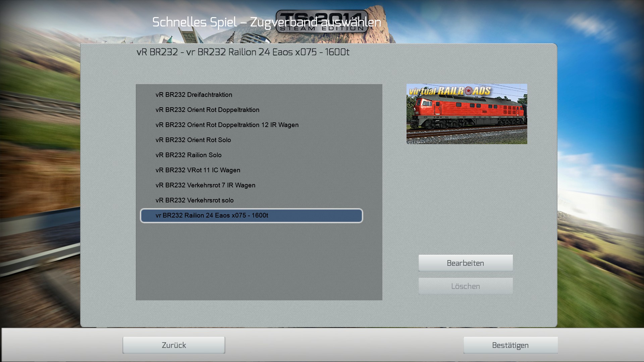Choose vR BR232 Orient Rot Doppeltraktion
Screen dimensions: 644x362
point(207,110)
